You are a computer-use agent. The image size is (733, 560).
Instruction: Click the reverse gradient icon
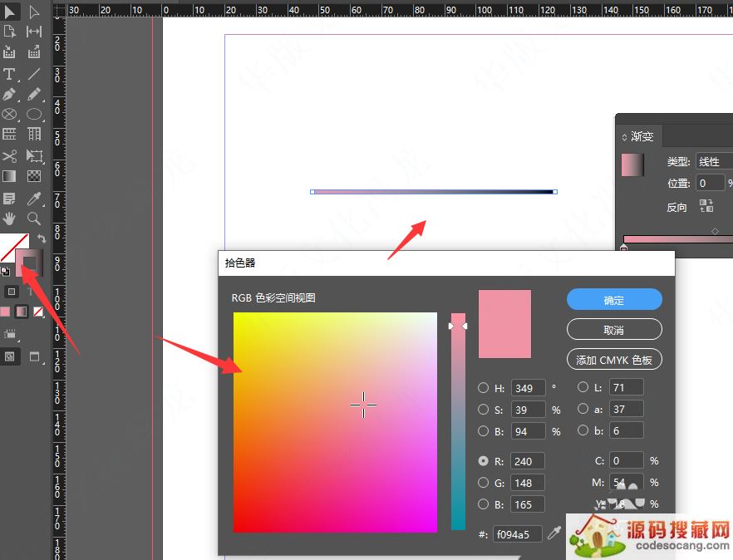706,206
